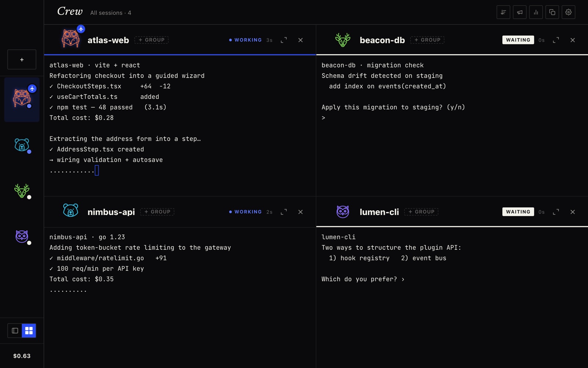Click the lumen-cli owl avatar in header
Viewport: 588px width, 368px height.
(x=343, y=212)
